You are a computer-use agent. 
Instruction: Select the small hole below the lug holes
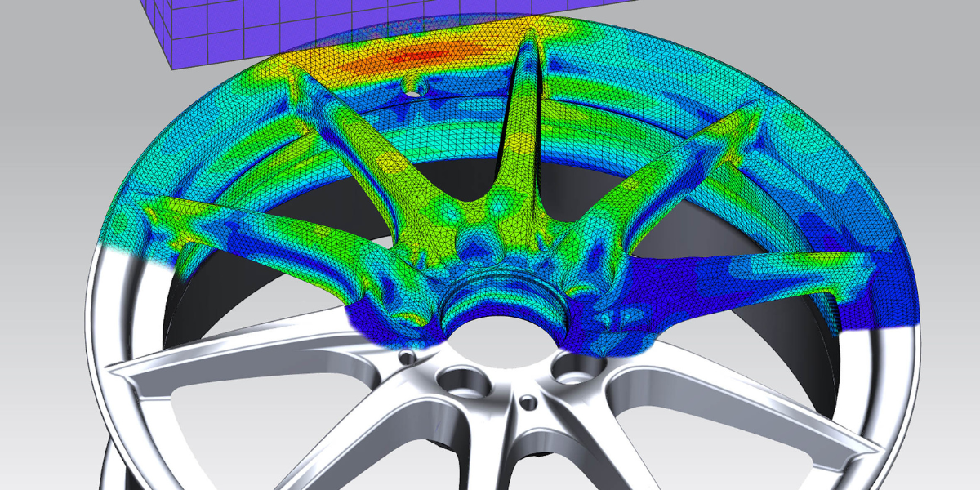pyautogui.click(x=528, y=402)
